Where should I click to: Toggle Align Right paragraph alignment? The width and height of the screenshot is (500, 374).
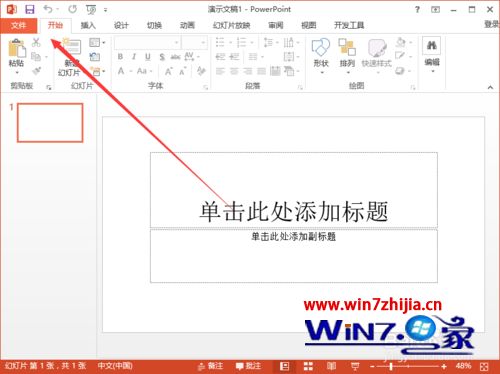tap(248, 71)
